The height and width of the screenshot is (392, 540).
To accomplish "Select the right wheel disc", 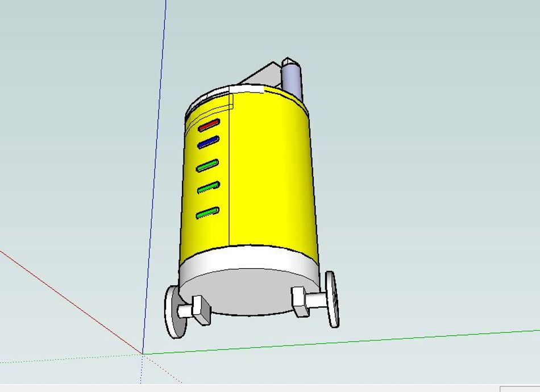I will 333,298.
